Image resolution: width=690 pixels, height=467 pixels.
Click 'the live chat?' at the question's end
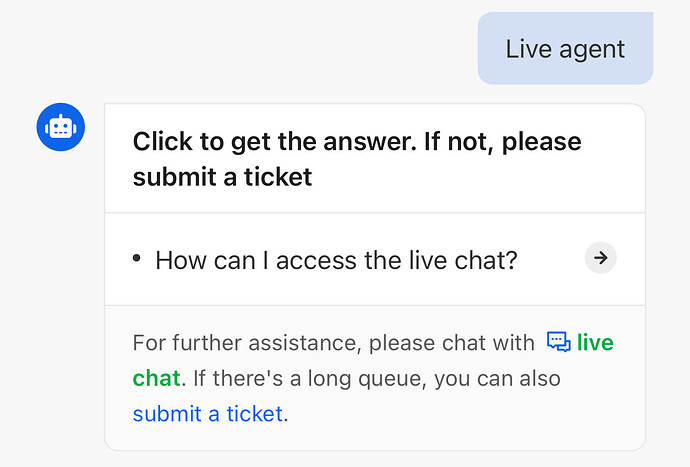pos(440,260)
